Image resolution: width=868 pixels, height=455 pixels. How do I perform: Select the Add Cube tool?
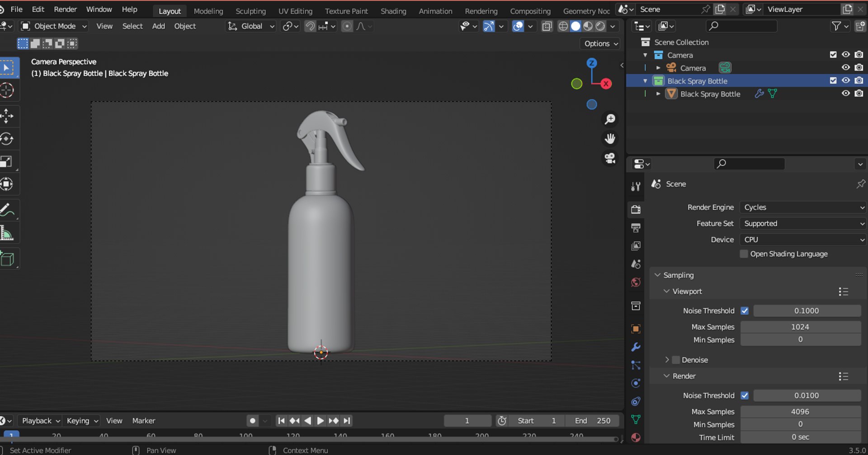point(8,259)
